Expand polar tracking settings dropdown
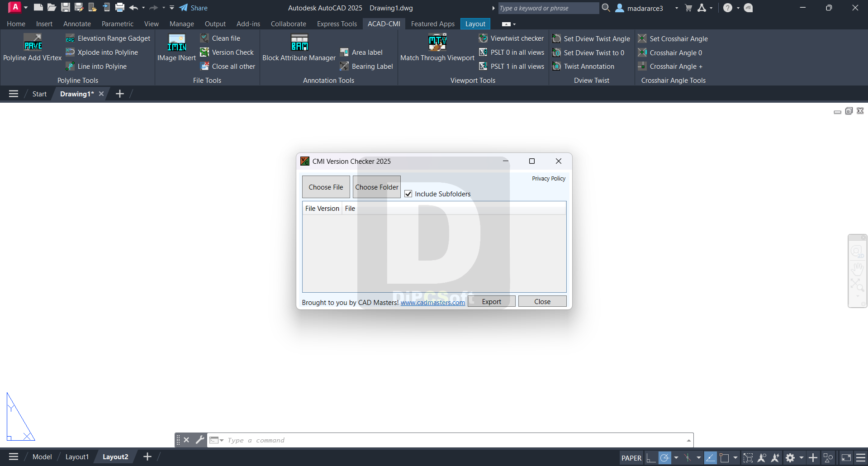This screenshot has width=868, height=466. pos(676,458)
